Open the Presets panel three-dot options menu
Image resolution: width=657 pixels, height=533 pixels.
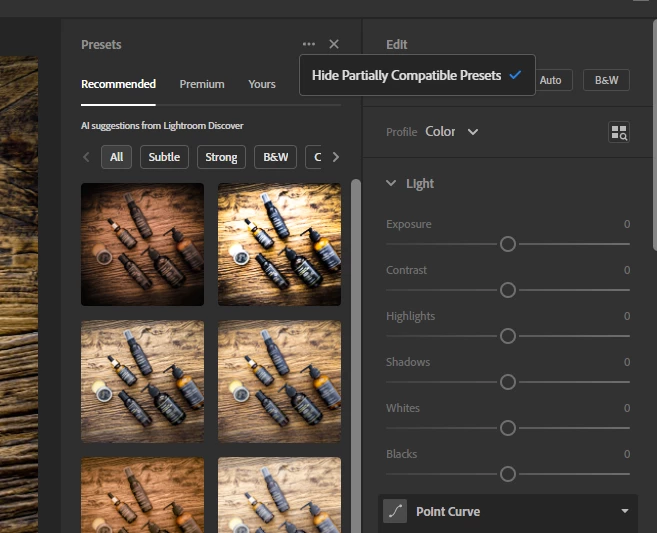(309, 44)
